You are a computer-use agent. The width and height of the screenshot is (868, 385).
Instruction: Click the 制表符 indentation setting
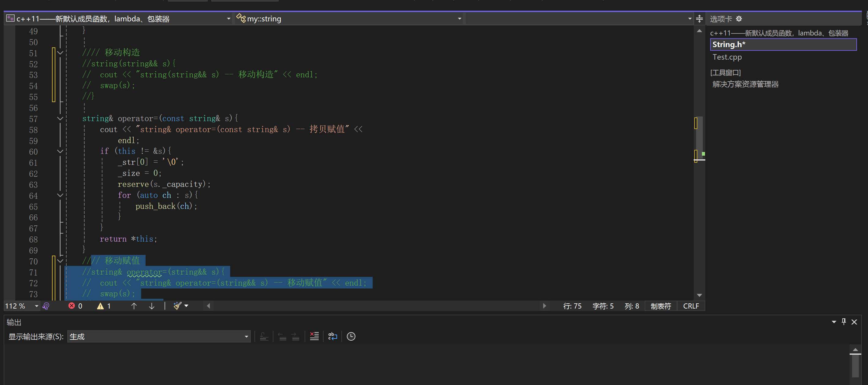click(x=661, y=306)
